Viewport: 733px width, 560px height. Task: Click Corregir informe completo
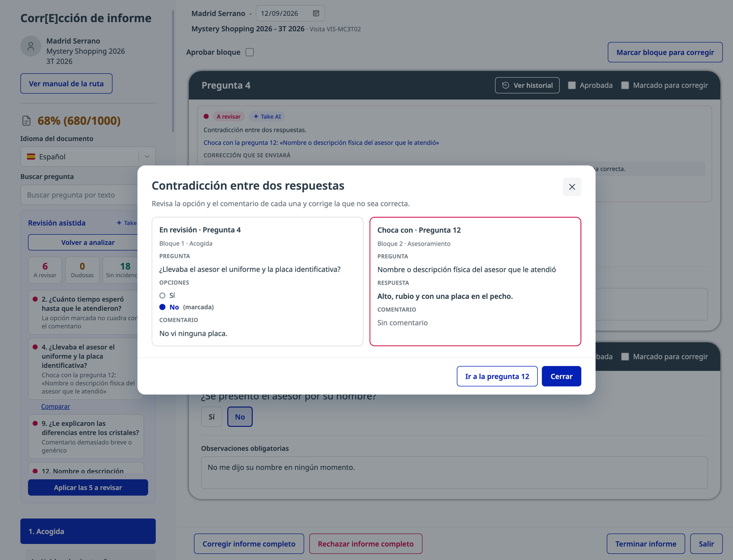249,544
